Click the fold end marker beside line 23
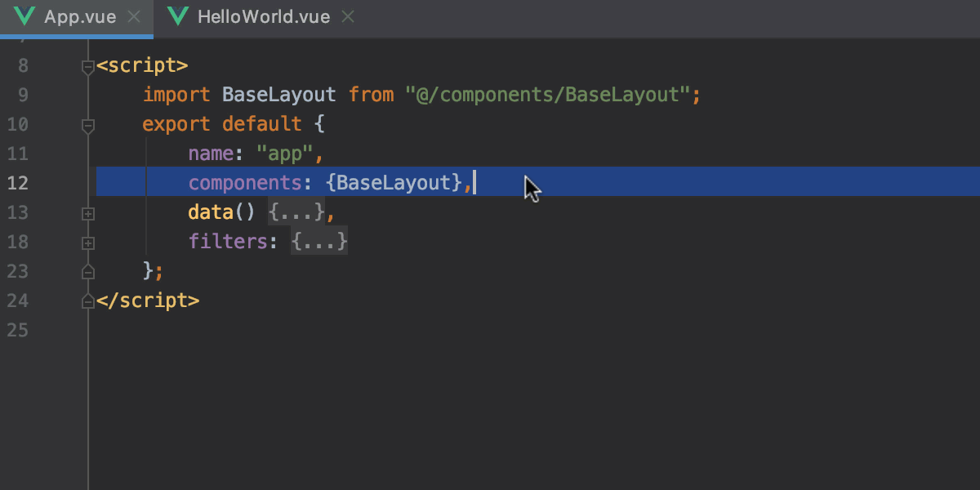The height and width of the screenshot is (490, 980). click(x=87, y=272)
